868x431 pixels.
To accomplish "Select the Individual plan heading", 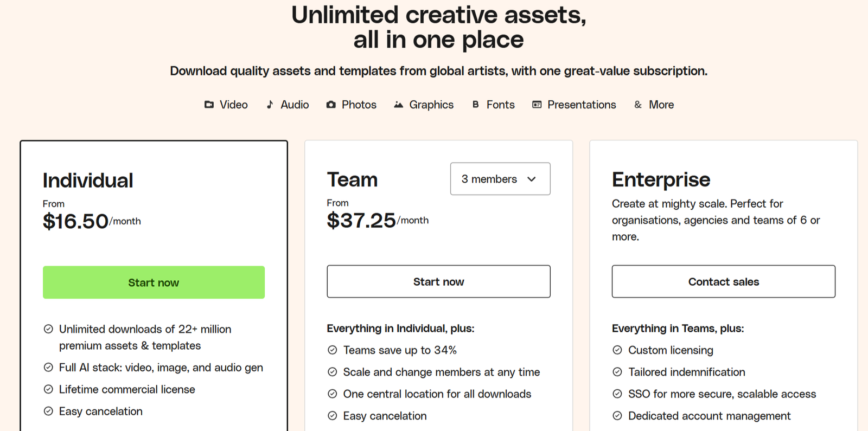I will pyautogui.click(x=88, y=181).
